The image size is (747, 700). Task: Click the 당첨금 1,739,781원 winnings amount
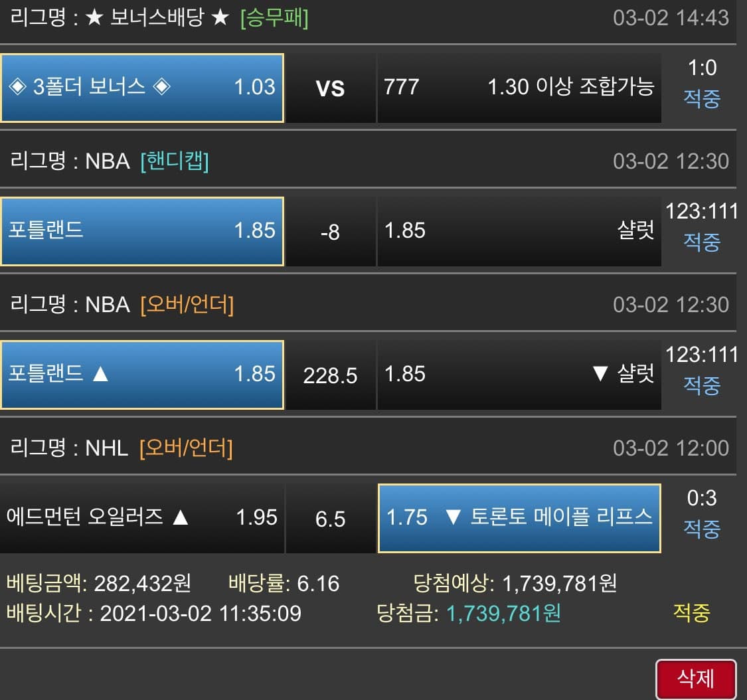[x=503, y=613]
